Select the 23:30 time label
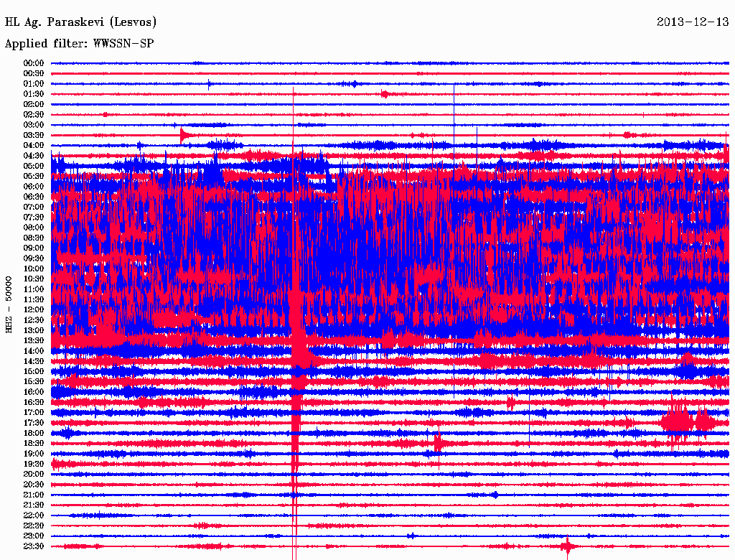The height and width of the screenshot is (560, 735). coord(34,546)
